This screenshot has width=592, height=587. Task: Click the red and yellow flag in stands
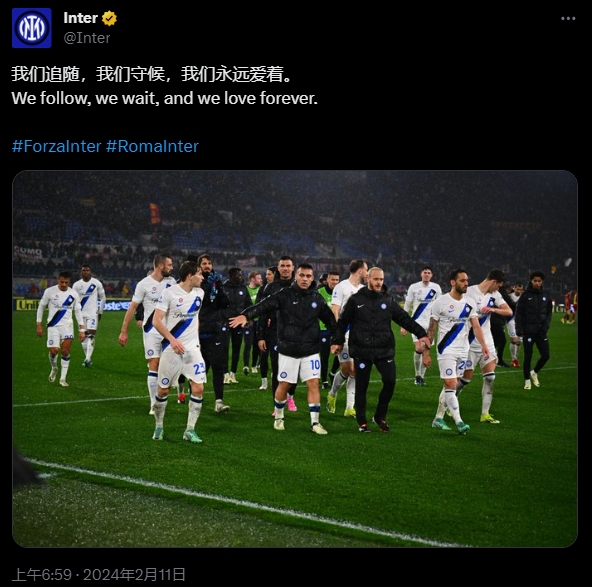pos(155,213)
